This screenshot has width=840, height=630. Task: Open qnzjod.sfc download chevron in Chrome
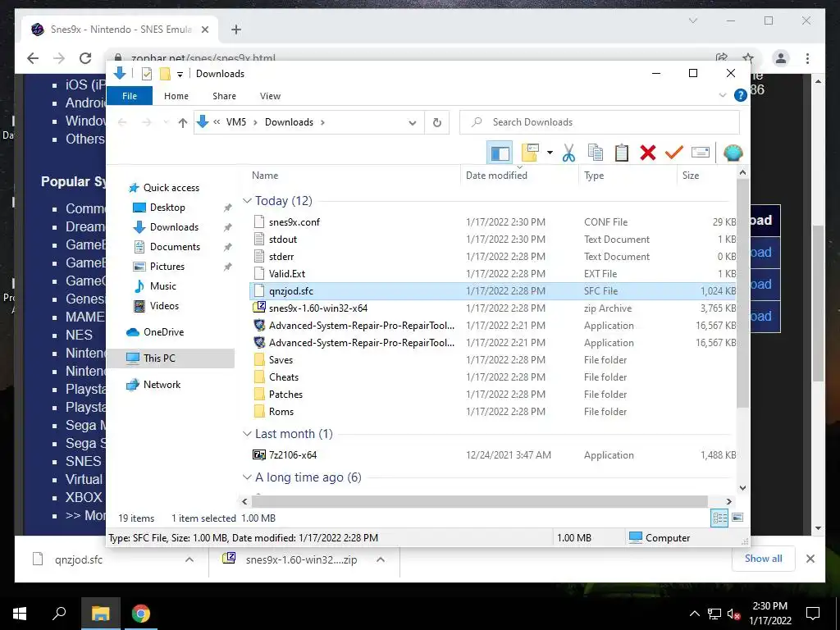pos(189,559)
